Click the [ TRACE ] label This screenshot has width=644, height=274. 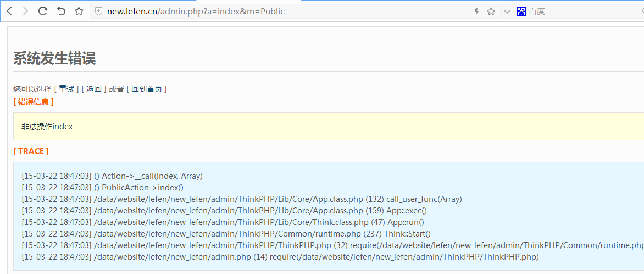pos(31,151)
